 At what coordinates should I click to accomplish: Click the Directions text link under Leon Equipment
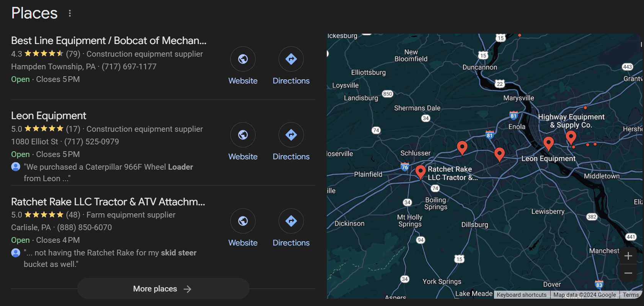coord(291,157)
